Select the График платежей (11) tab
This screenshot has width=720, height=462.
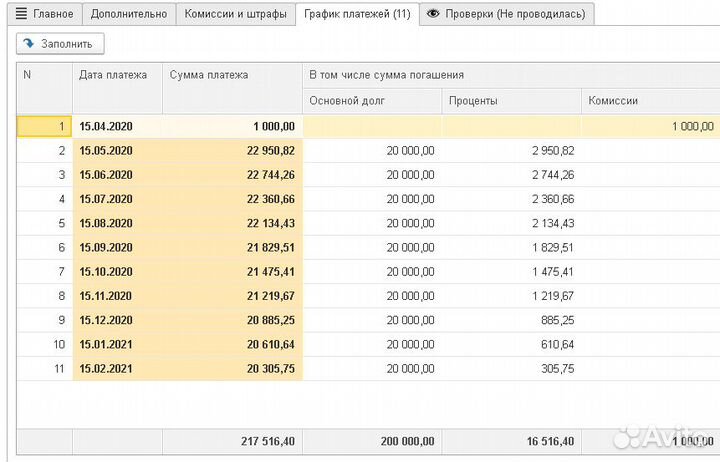pos(356,14)
